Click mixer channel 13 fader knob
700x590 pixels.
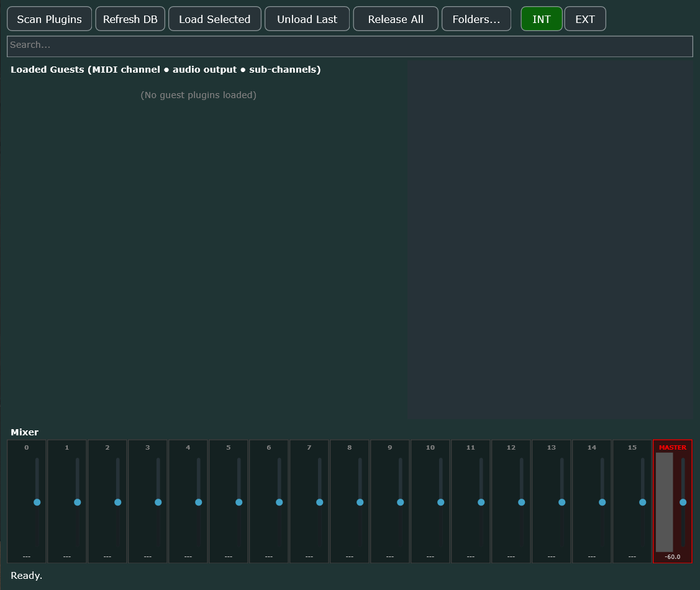[562, 502]
